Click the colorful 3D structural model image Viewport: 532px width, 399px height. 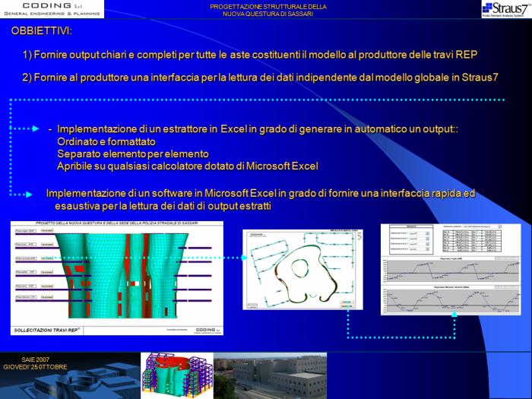176,375
